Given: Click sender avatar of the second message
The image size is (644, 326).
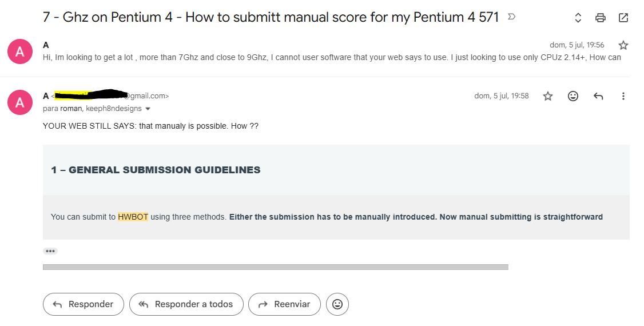Looking at the screenshot, I should (19, 102).
